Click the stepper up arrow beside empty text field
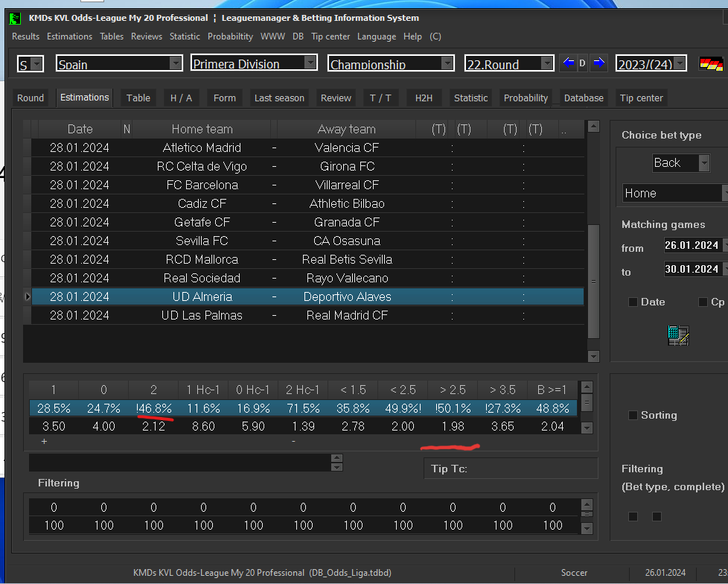 tap(337, 458)
